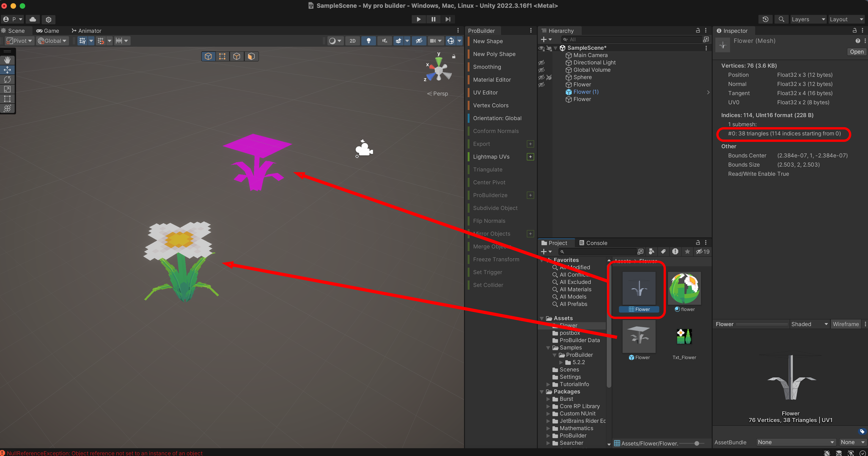
Task: Click the Open button in Inspector
Action: [x=856, y=52]
